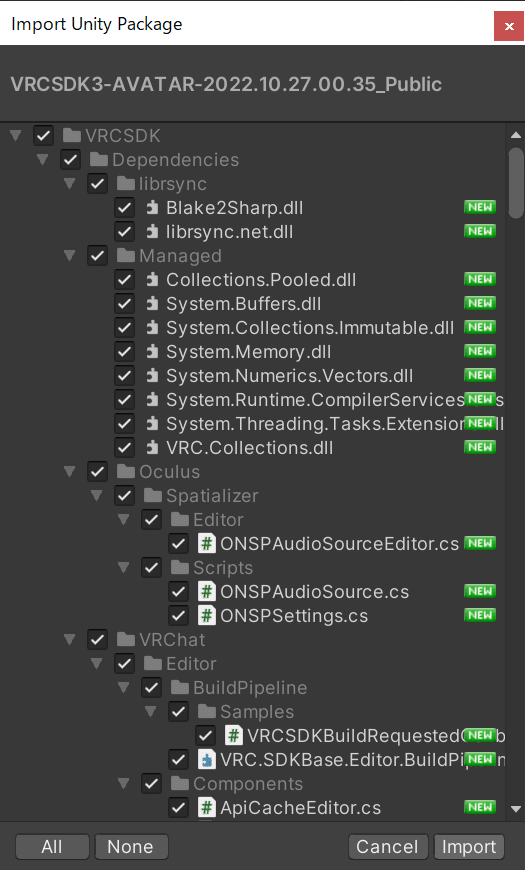Viewport: 525px width, 870px height.
Task: Collapse the BuildPipeline tree node
Action: [x=123, y=687]
